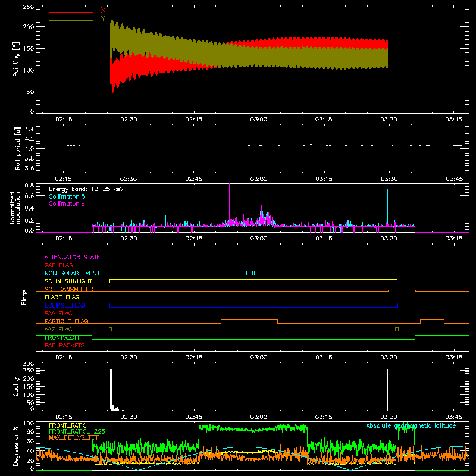Click 03:30 time label under modulation plot
476x476 pixels.
(389, 239)
